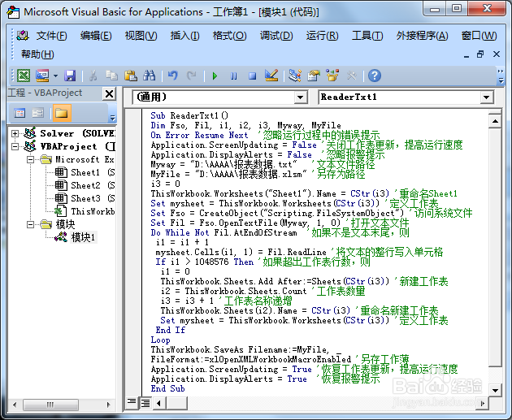Toggle Design Mode icon

[x=271, y=76]
